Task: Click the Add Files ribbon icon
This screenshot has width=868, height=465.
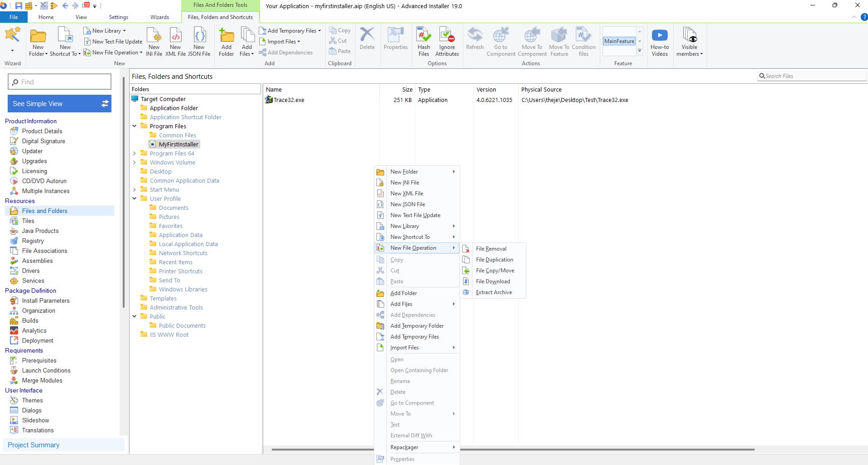Action: pos(247,41)
